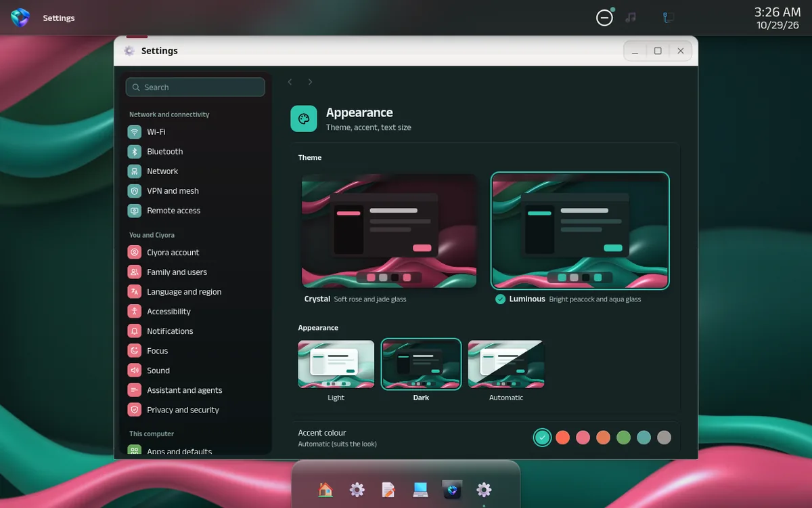Click 'Soft rose and jade glass' description
The image size is (812, 508).
pos(370,299)
